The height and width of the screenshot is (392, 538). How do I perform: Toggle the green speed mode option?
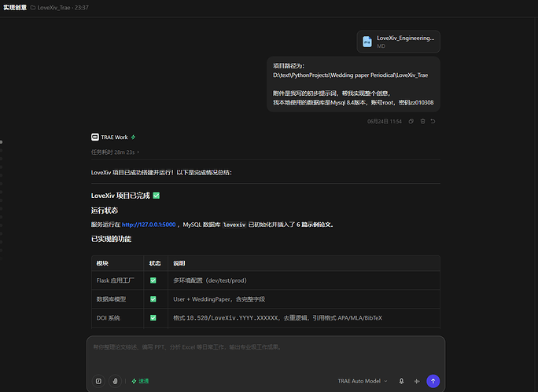click(140, 381)
